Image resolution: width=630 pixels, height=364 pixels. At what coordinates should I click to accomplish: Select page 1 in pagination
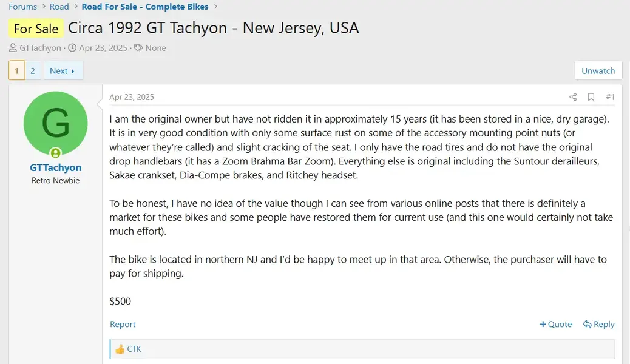click(16, 70)
